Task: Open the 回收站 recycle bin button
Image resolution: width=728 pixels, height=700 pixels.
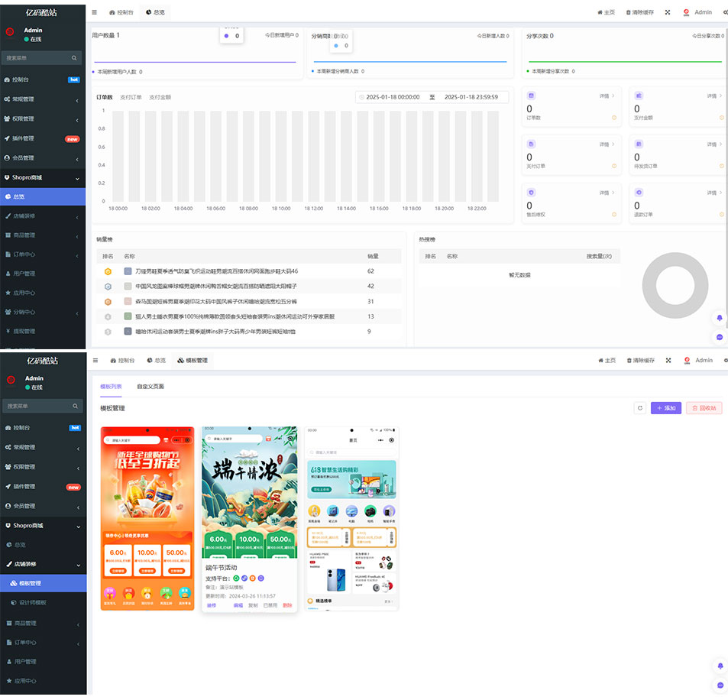Action: (704, 408)
